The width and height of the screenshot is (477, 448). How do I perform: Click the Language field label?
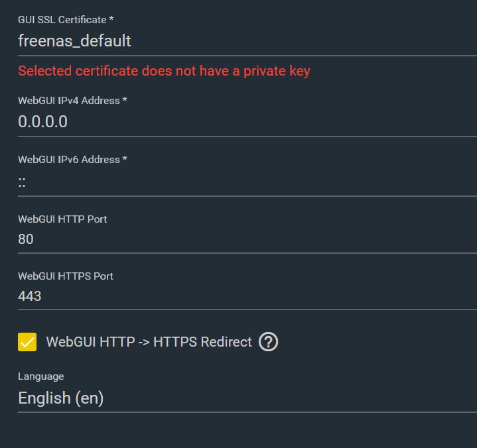(x=41, y=376)
